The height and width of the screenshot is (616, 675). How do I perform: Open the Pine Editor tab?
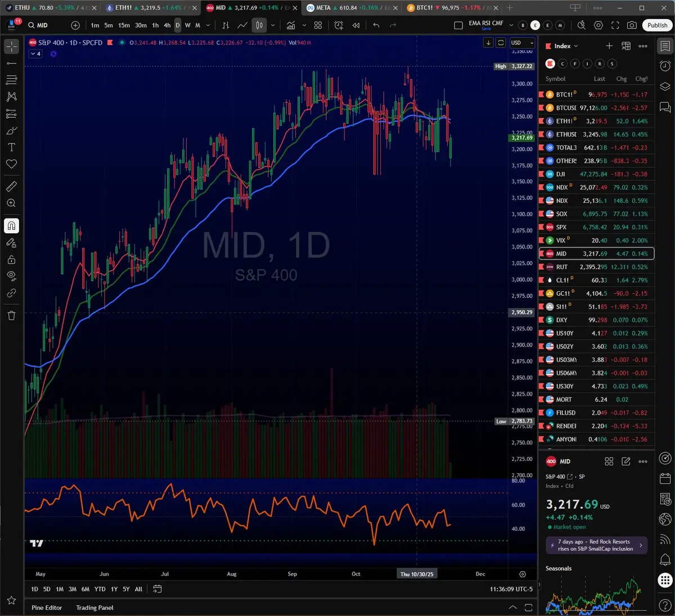coord(47,608)
